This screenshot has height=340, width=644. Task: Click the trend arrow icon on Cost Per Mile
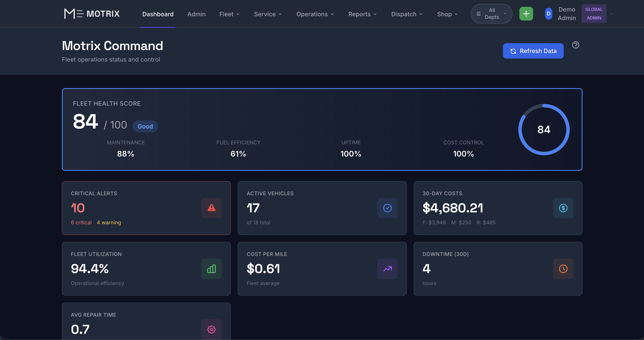pos(388,269)
